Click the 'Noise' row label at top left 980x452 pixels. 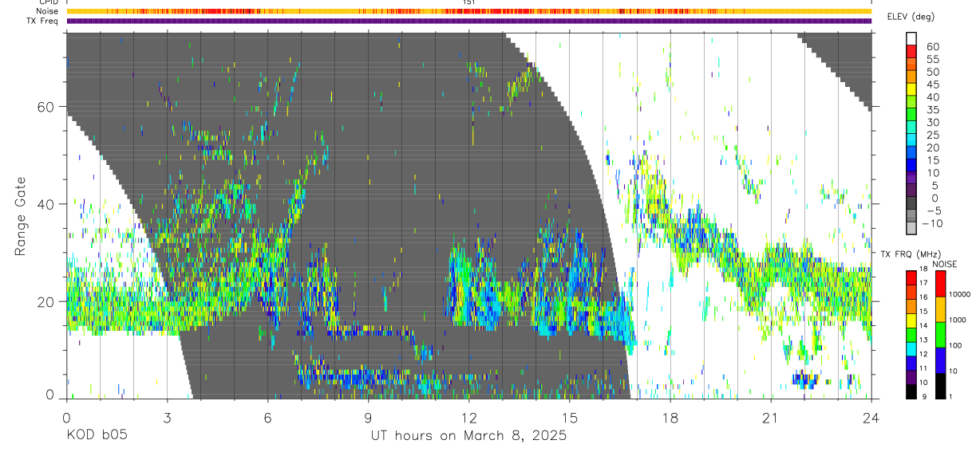coord(47,11)
